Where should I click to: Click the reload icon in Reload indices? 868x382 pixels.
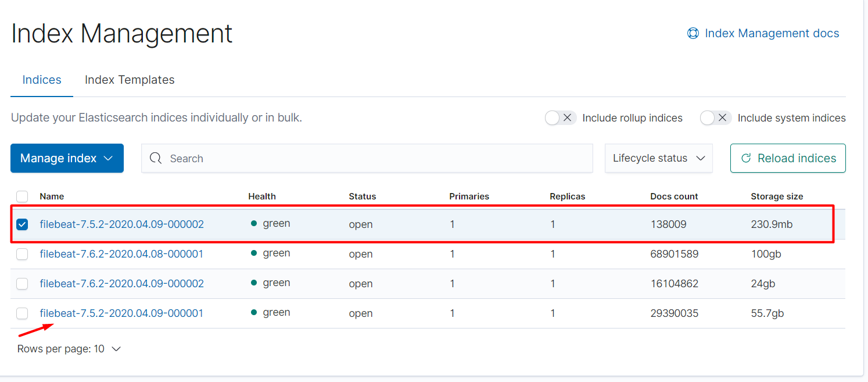tap(747, 158)
